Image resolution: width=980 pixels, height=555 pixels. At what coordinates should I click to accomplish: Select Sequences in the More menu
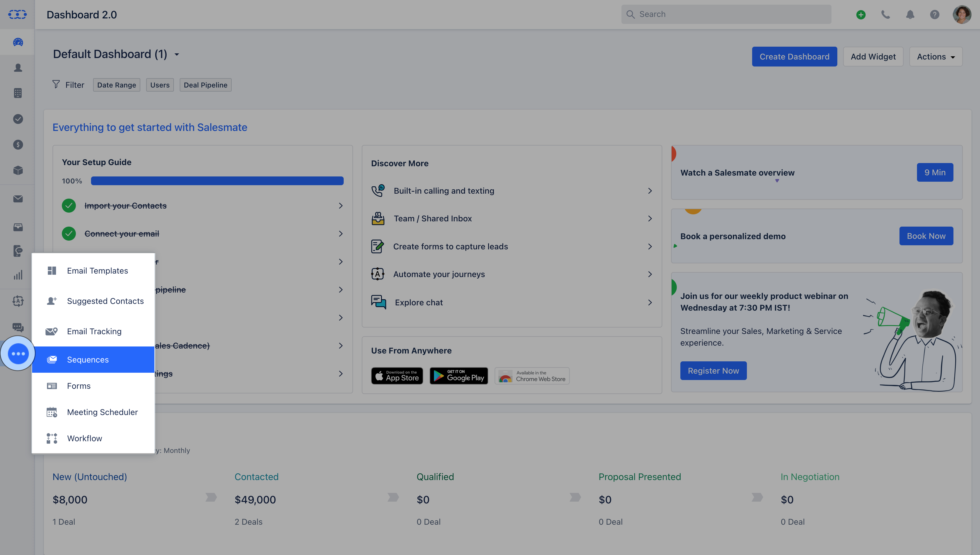click(x=93, y=360)
